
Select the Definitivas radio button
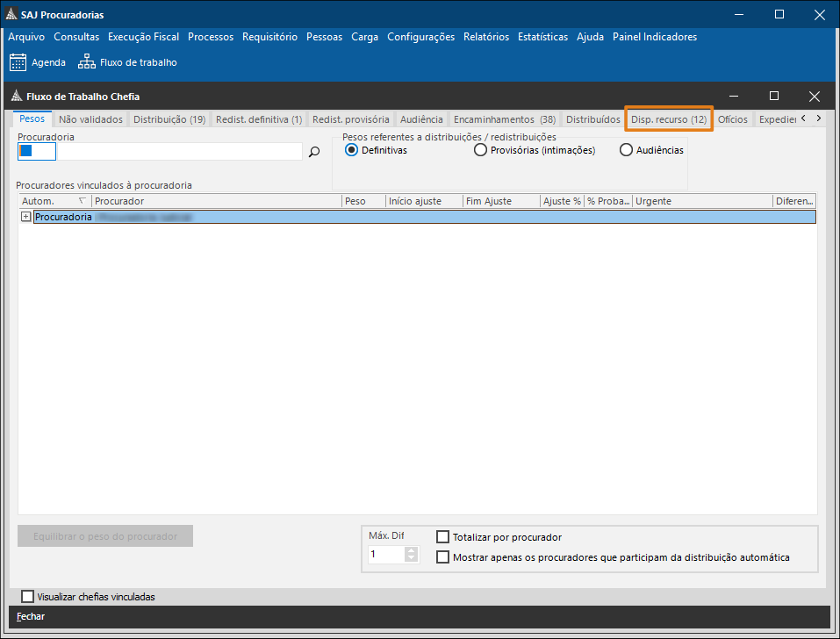(x=352, y=150)
